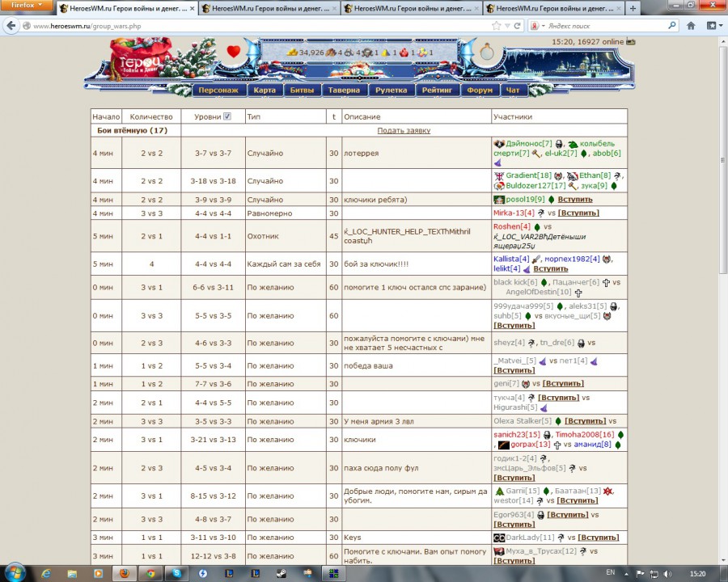Click the faction icon after Roshen[4]
Viewport: 728px width, 582px height.
(537, 227)
